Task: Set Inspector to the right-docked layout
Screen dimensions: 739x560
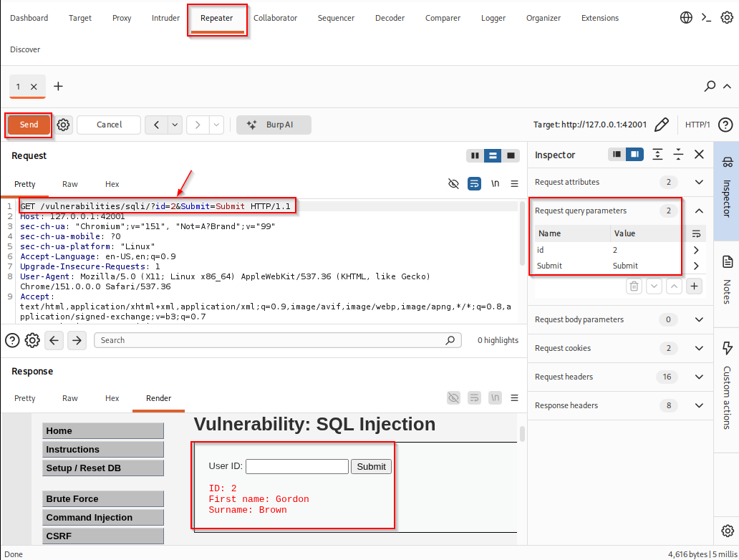Action: coord(634,154)
